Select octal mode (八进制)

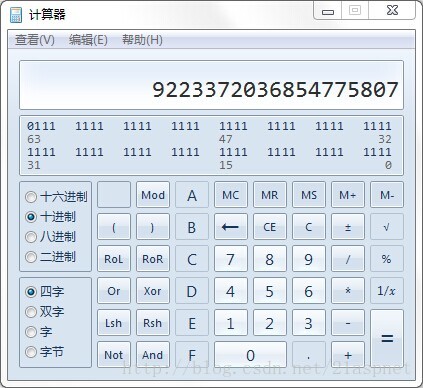tap(51, 237)
